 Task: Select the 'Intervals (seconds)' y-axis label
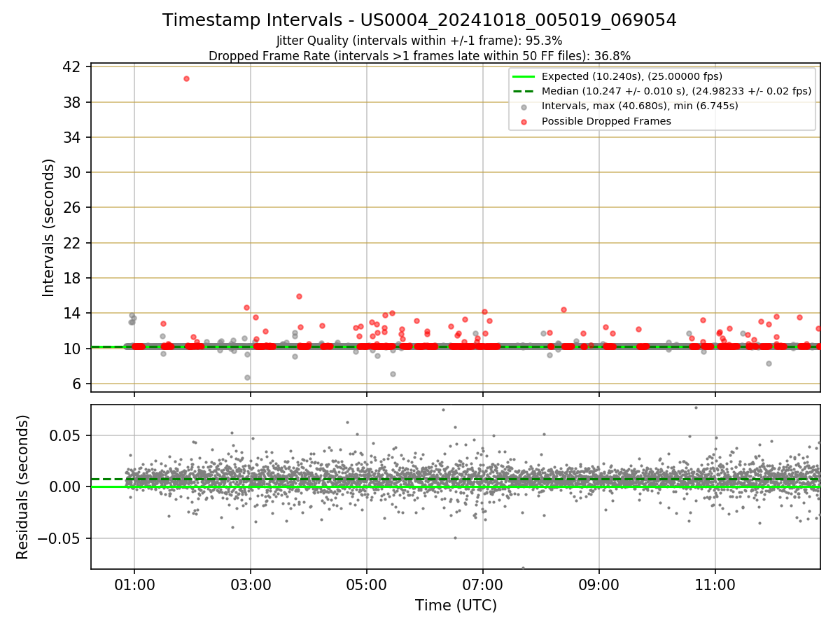tap(48, 227)
